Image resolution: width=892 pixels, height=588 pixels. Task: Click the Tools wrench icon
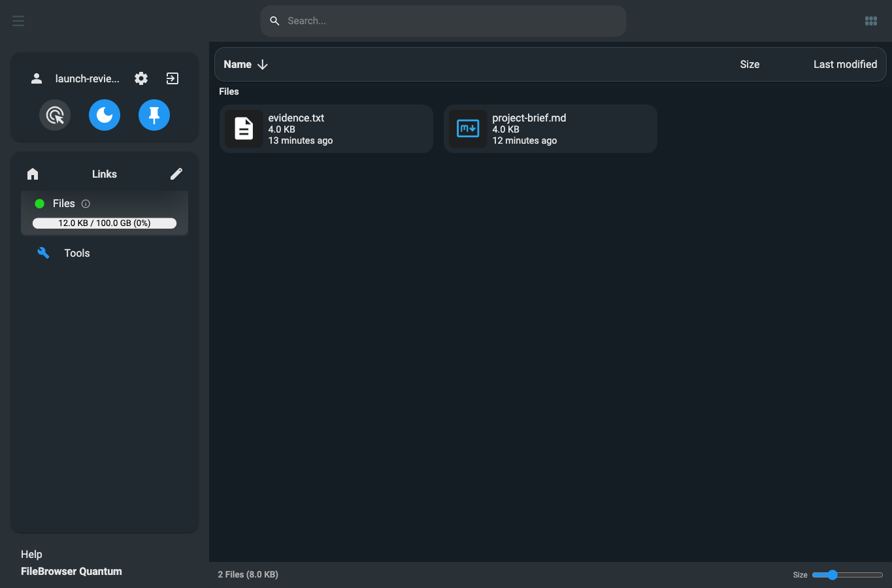click(43, 253)
